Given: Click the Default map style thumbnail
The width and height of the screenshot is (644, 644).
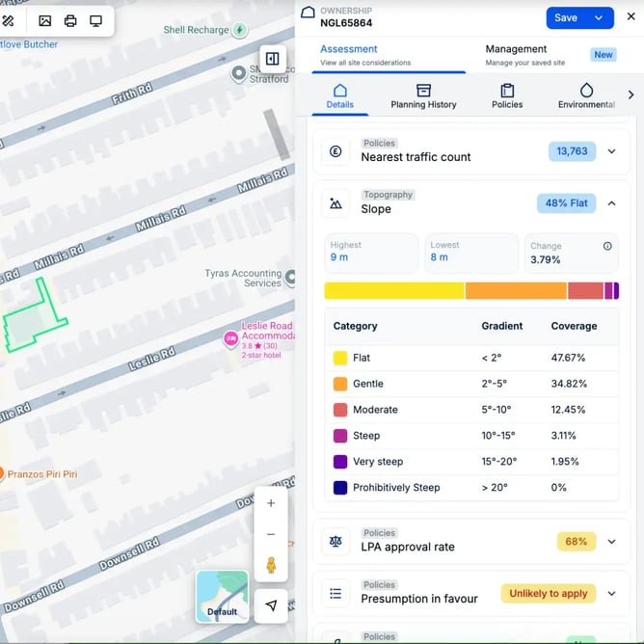Looking at the screenshot, I should click(222, 596).
